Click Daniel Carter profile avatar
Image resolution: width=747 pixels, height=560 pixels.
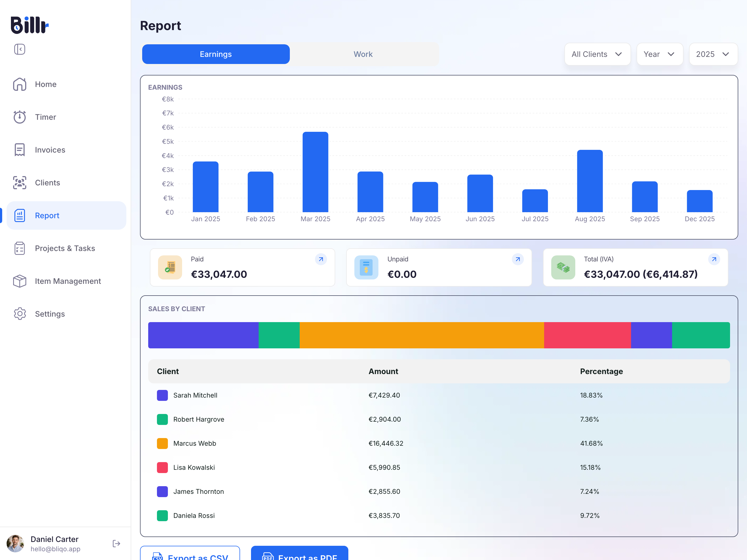coord(15,543)
